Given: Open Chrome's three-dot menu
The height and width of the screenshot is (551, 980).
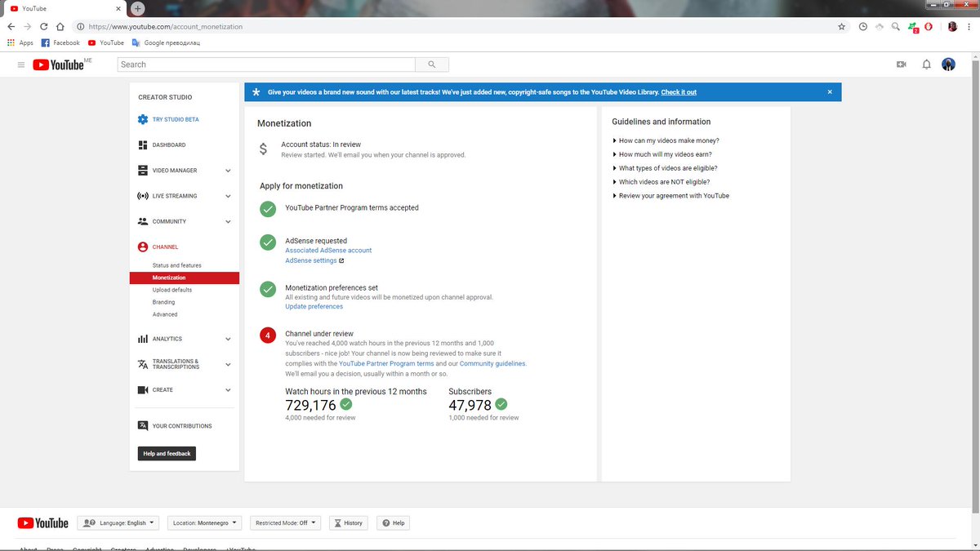Looking at the screenshot, I should click(969, 26).
